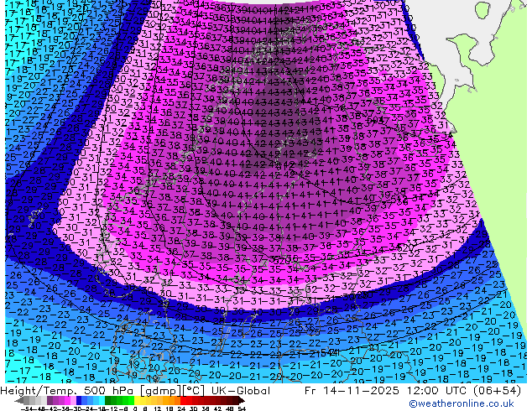Click the '54' label at scale end
532x411 pixels.
pyautogui.click(x=242, y=408)
